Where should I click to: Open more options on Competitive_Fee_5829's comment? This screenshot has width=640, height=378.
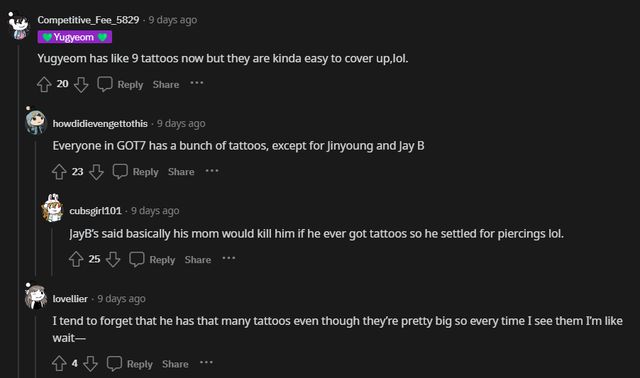197,83
